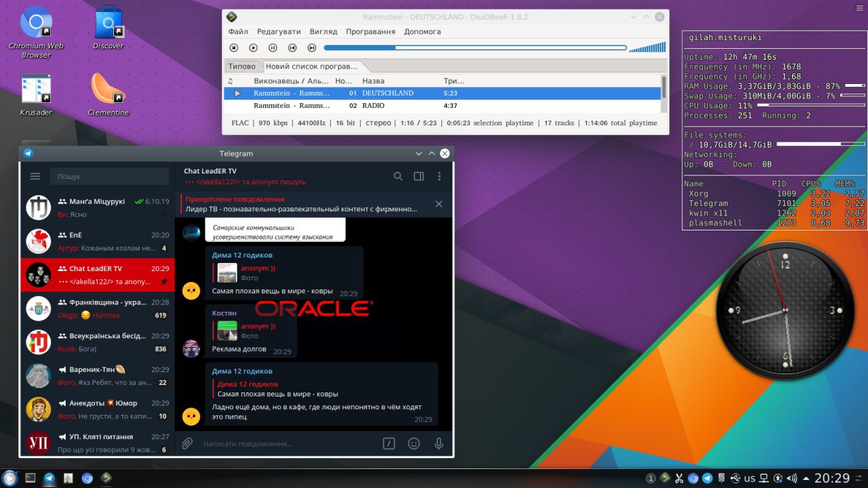Open the Вареник-Тян channel
The height and width of the screenshot is (488, 868).
pos(98,375)
